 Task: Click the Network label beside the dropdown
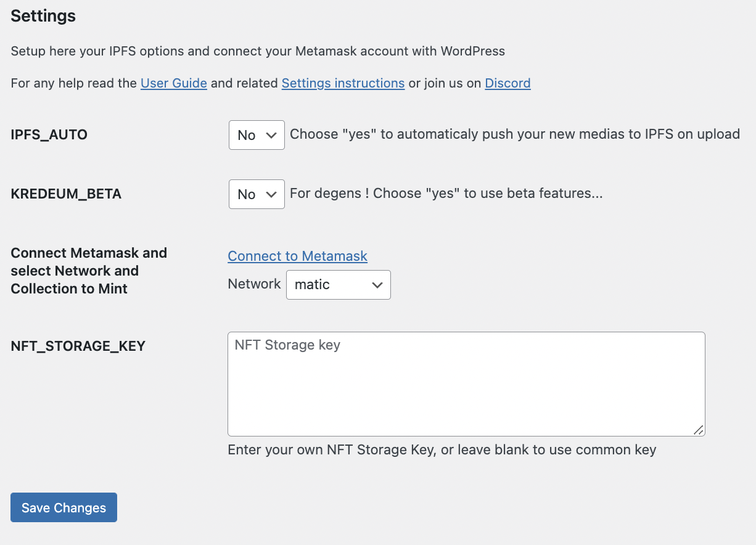click(x=254, y=284)
